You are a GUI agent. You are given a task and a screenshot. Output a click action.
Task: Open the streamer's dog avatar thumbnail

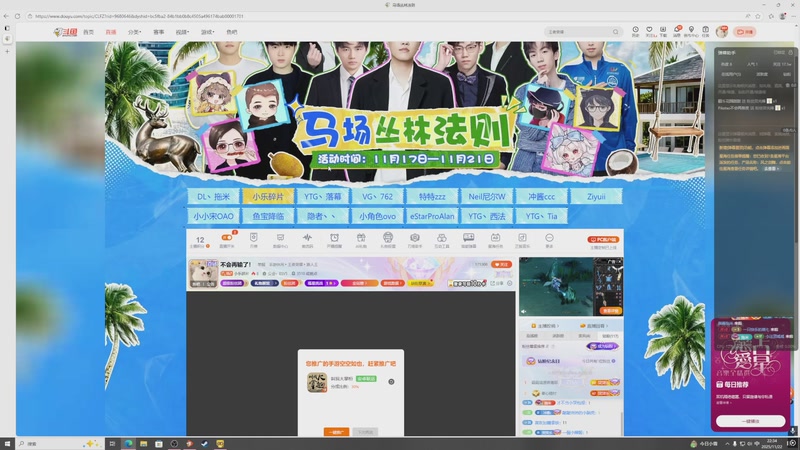pyautogui.click(x=203, y=273)
